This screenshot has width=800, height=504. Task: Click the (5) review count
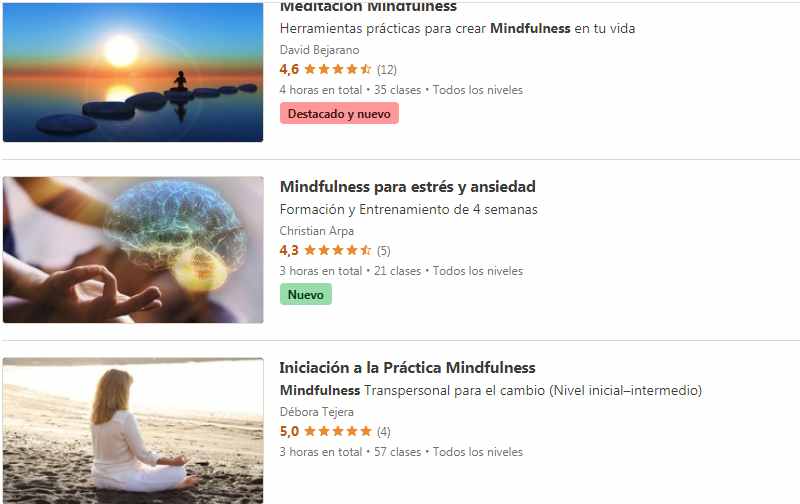[x=384, y=250]
